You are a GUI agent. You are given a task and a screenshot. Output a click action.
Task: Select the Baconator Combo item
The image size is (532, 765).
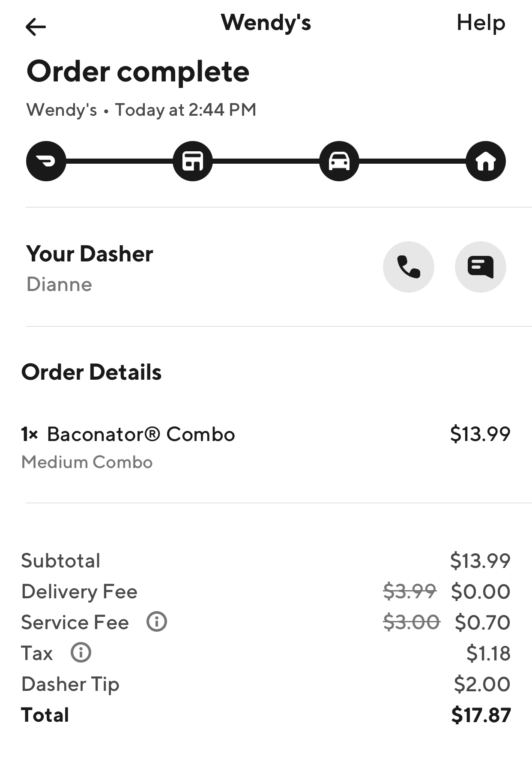coord(141,434)
